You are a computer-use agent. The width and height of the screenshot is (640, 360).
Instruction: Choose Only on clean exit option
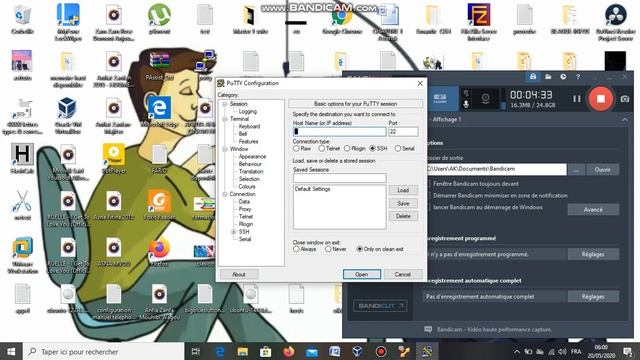click(360, 249)
